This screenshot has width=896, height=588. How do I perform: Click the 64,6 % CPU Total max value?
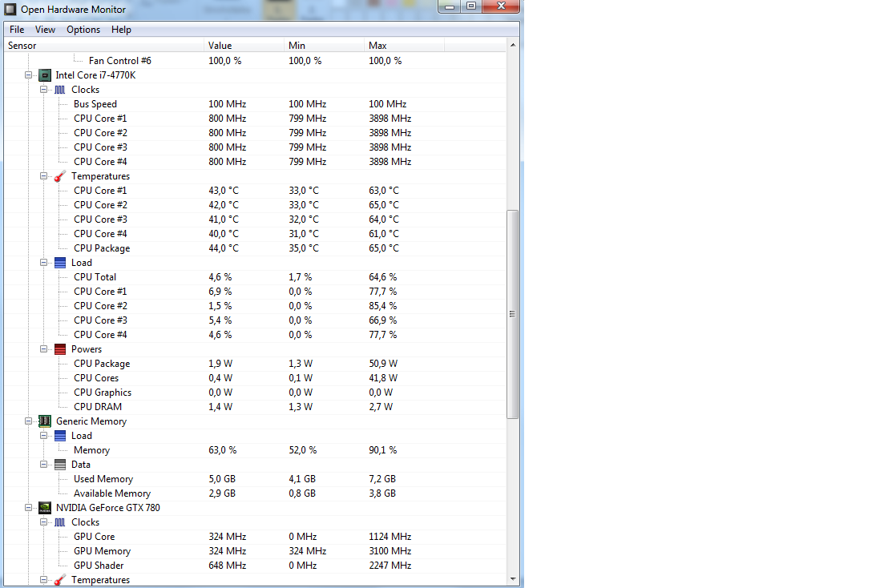[383, 277]
